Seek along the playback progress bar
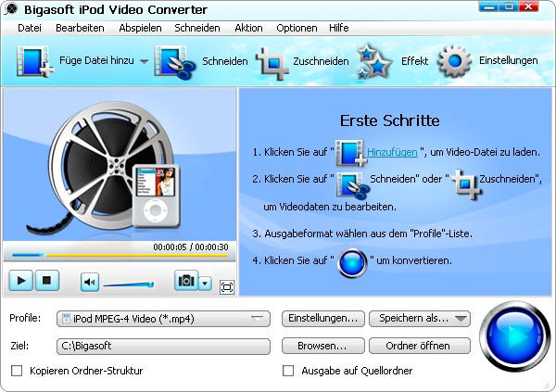 point(120,255)
